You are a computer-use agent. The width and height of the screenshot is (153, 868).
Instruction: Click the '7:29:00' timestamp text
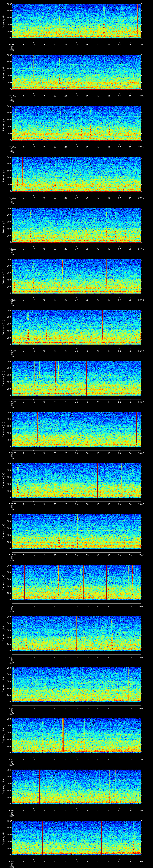pyautogui.click(x=12, y=708)
